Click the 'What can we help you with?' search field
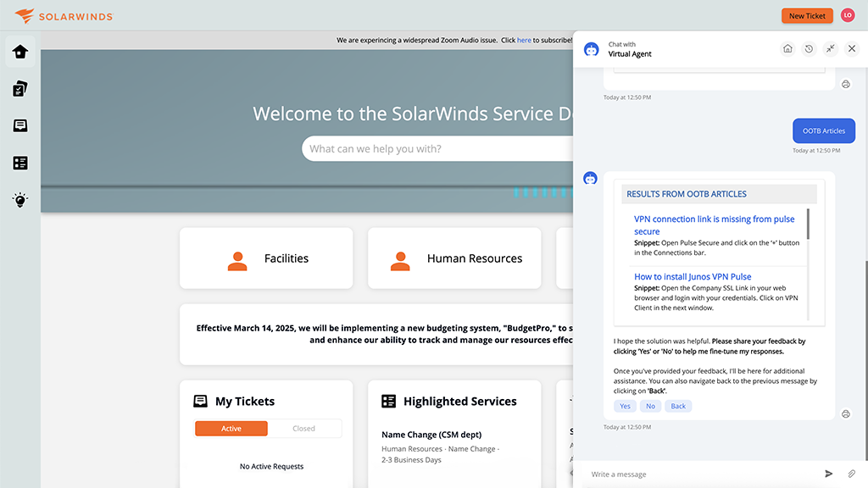868x488 pixels. coord(437,149)
